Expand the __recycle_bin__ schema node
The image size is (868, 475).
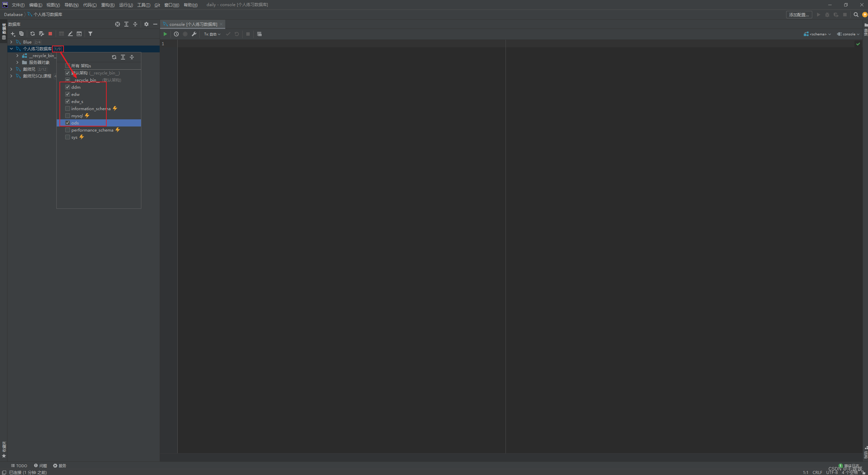click(x=17, y=55)
